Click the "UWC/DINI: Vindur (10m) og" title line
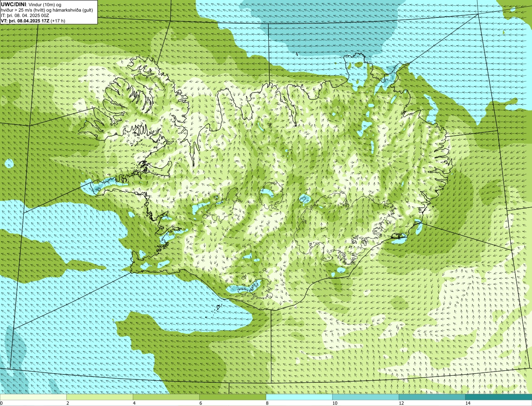532x406 pixels. click(31, 4)
